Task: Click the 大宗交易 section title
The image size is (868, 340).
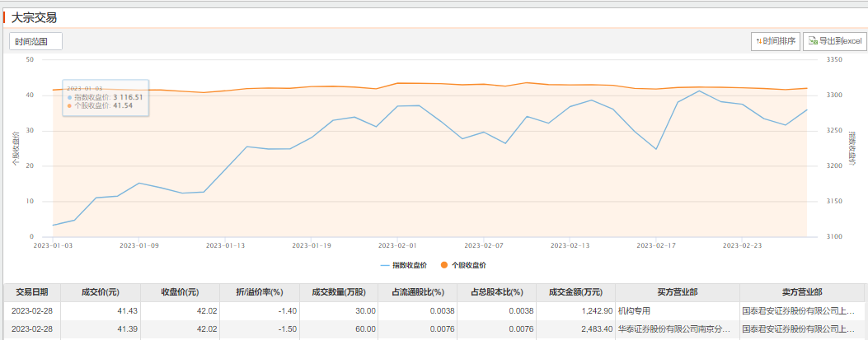Action: 34,17
